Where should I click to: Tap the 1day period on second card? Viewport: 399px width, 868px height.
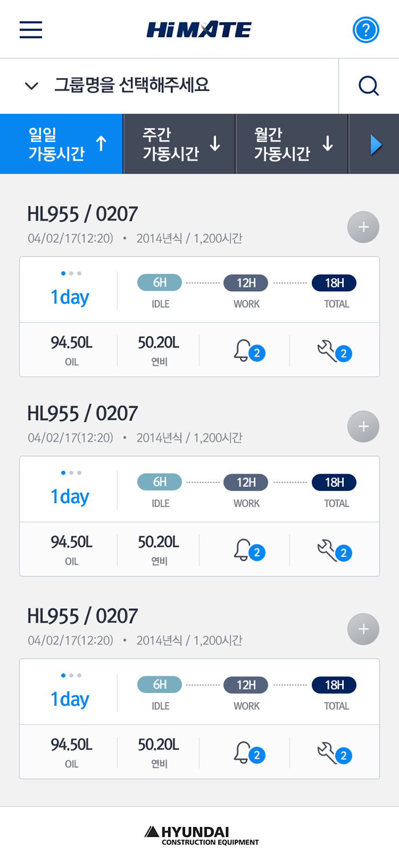[x=70, y=496]
